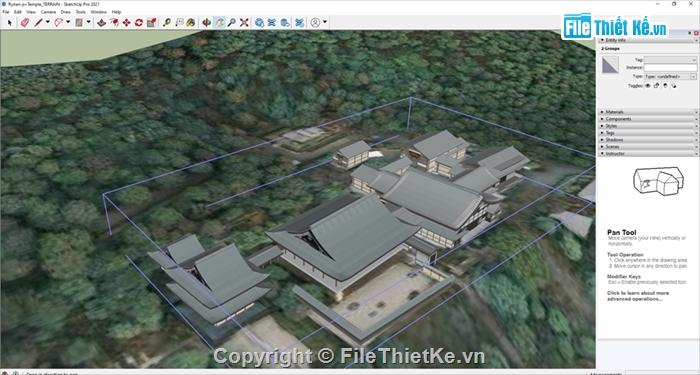Viewport: 700px width, 375px height.
Task: Open the Type undefined dropdown
Action: (x=670, y=76)
